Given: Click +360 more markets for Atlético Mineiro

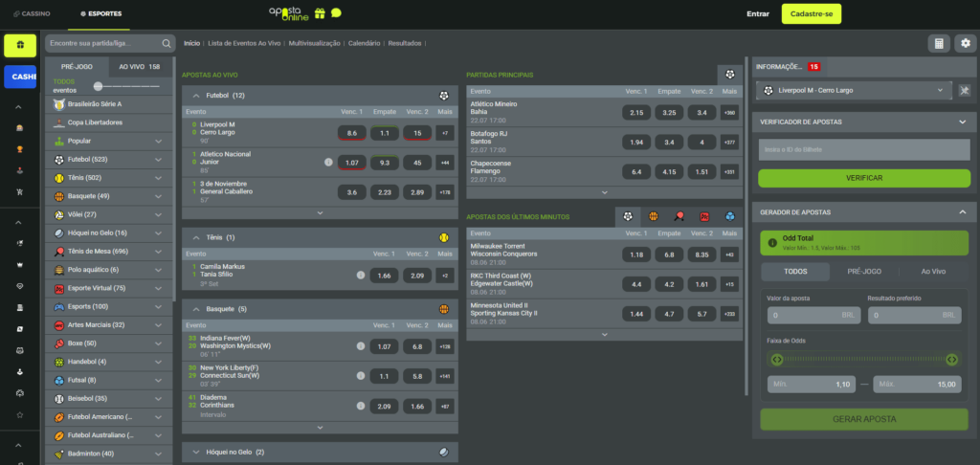Looking at the screenshot, I should click(729, 113).
